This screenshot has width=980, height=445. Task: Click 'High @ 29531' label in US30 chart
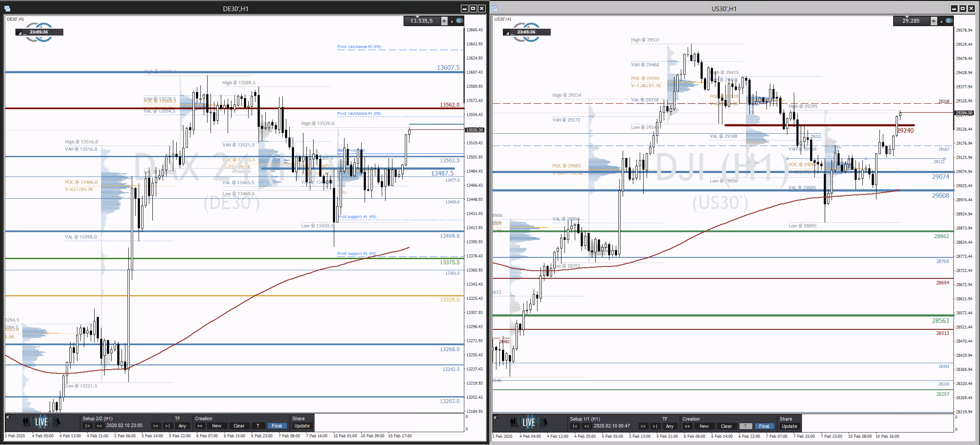pos(645,40)
